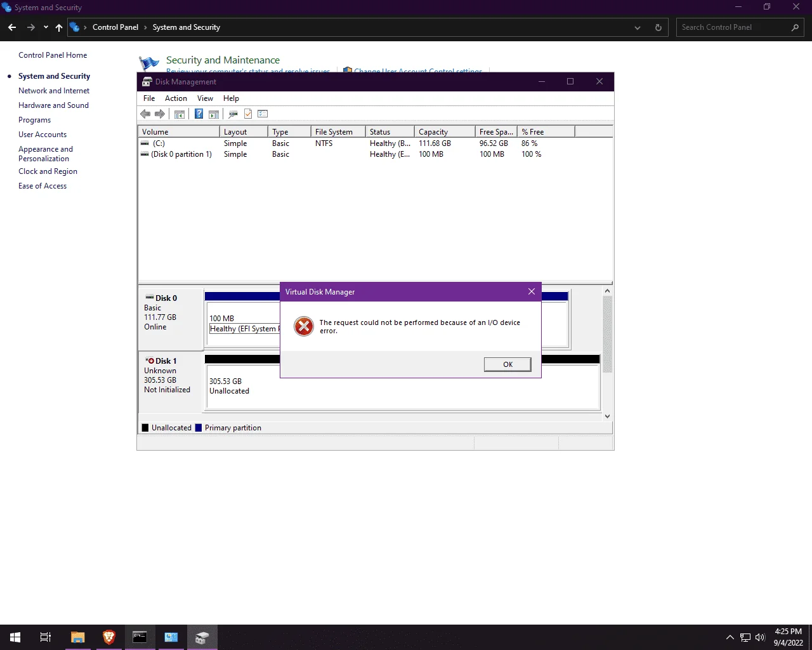This screenshot has width=812, height=650.
Task: Refresh the Control Panel address bar
Action: point(658,27)
